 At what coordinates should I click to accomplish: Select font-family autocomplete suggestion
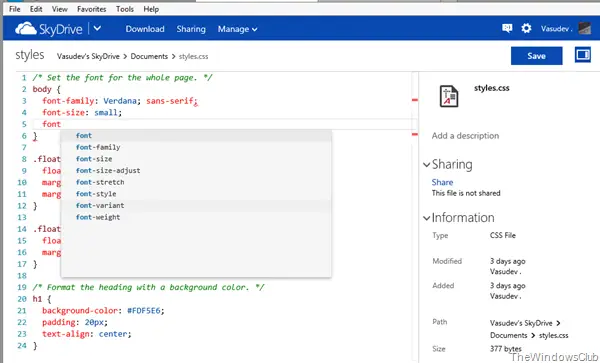point(196,147)
